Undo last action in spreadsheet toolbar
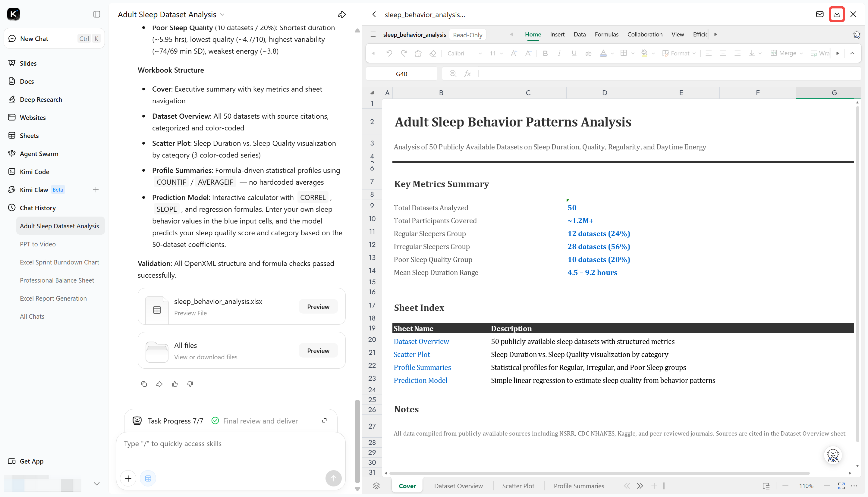Viewport: 868px width, 497px height. (x=389, y=53)
